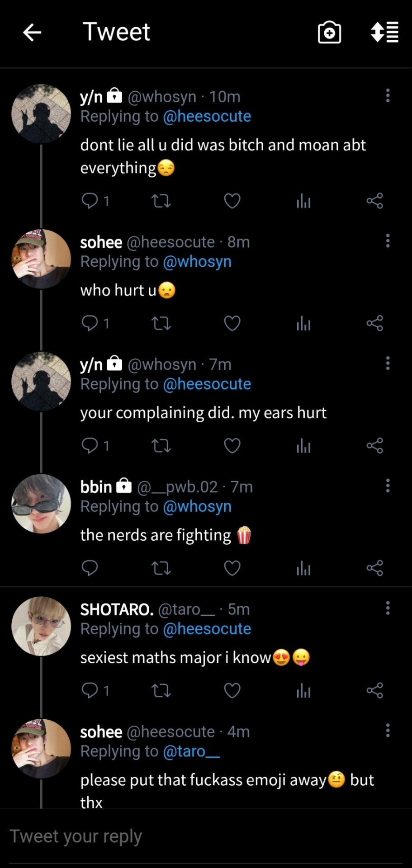Screen dimensions: 412x868
Task: Open the @taro__ mention link
Action: 191,751
